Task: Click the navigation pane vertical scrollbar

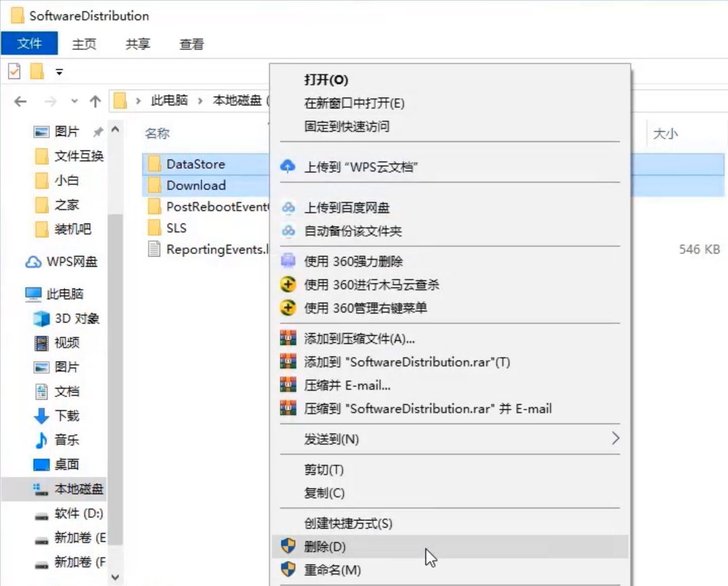Action: pyautogui.click(x=115, y=338)
